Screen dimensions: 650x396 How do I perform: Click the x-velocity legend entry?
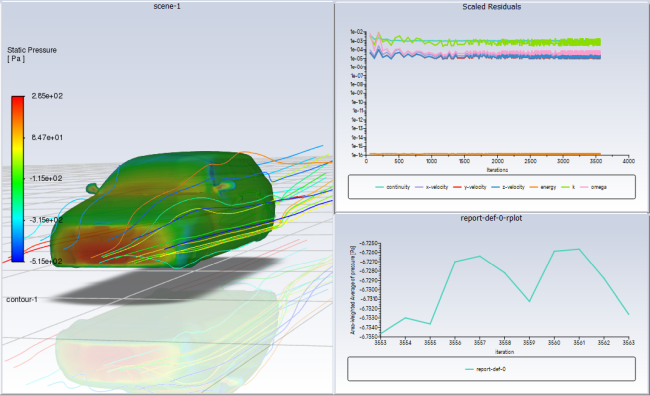[431, 187]
